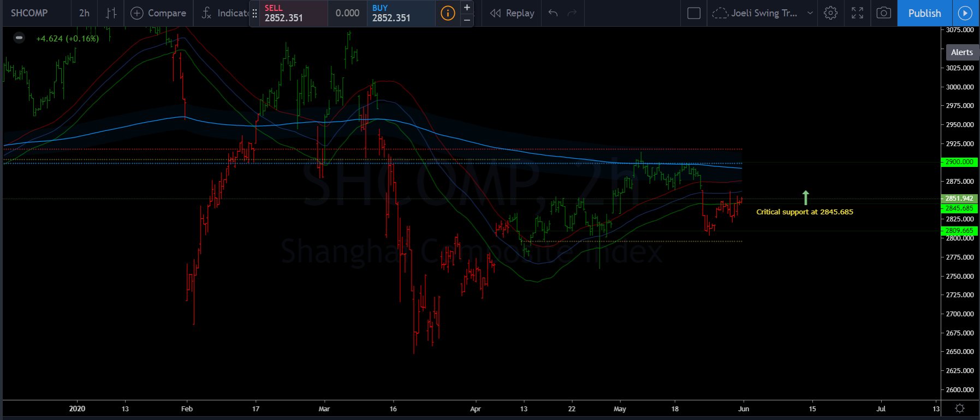Open chart properties gear at bottom-right corner
This screenshot has height=420, width=980.
(959, 409)
